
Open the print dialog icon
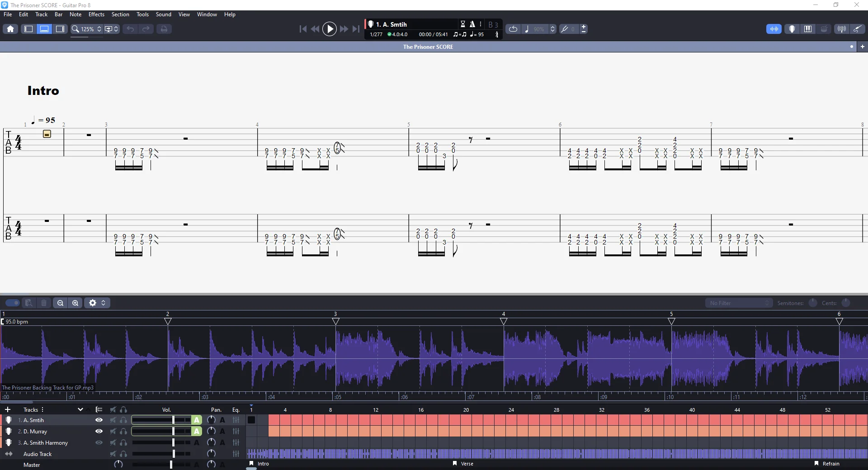coord(164,29)
